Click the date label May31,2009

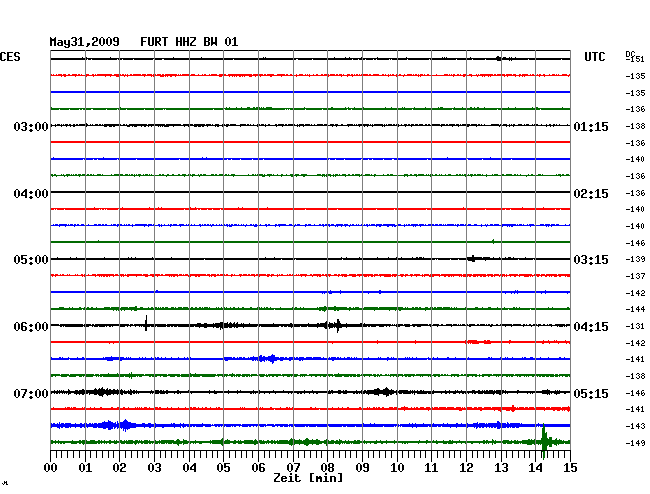[x=85, y=42]
